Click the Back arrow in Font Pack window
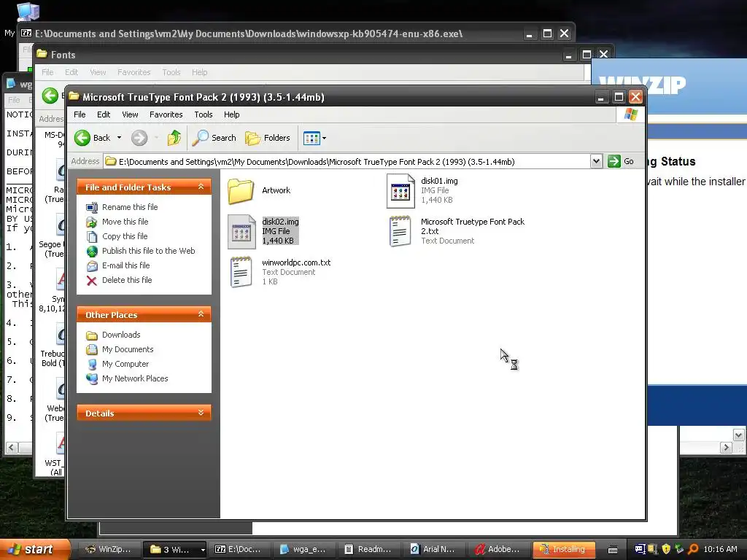 pyautogui.click(x=82, y=138)
